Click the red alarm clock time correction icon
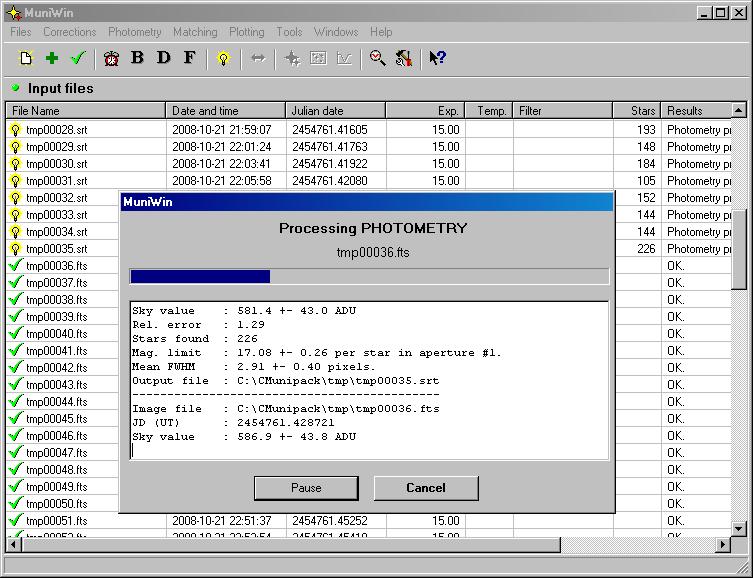This screenshot has width=753, height=578. click(x=111, y=58)
